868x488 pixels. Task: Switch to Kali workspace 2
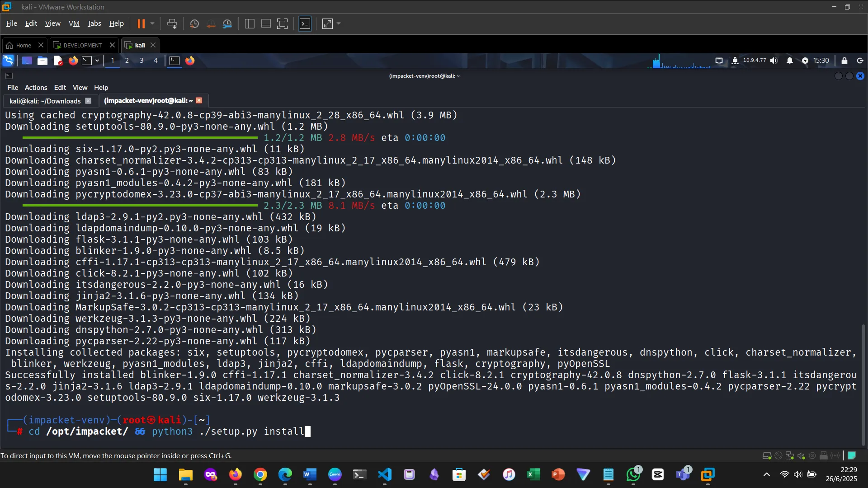127,61
